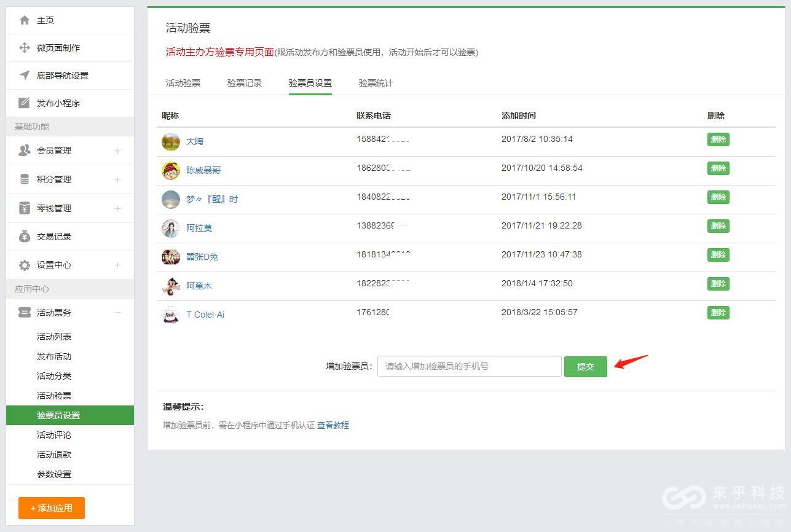Screen dimensions: 791x532
Task: Click the avatar of 阿童木
Action: point(170,286)
